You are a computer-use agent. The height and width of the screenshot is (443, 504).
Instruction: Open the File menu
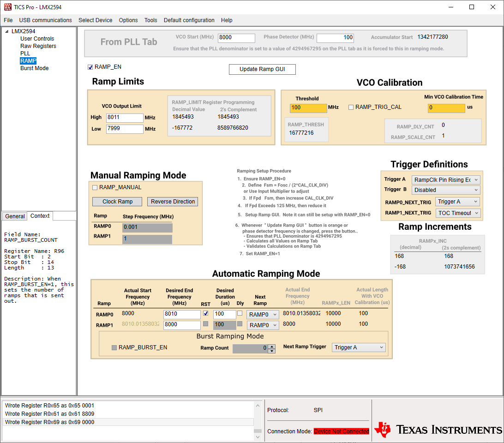(8, 20)
